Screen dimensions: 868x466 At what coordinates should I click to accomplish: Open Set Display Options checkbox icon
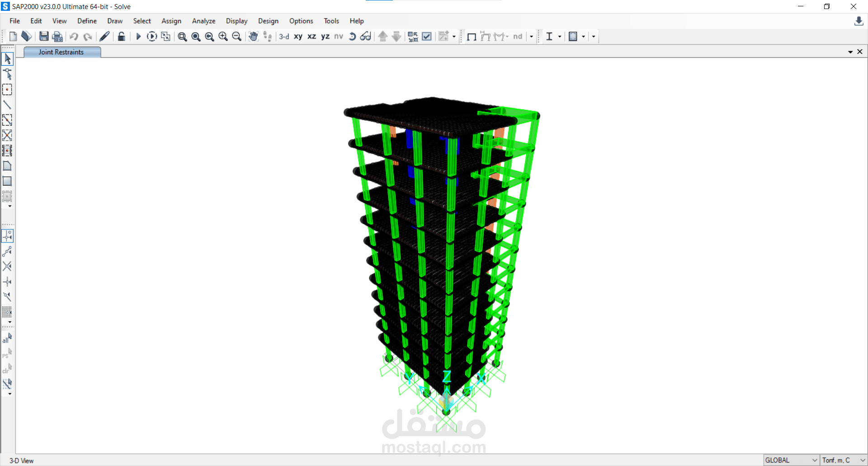coord(426,37)
